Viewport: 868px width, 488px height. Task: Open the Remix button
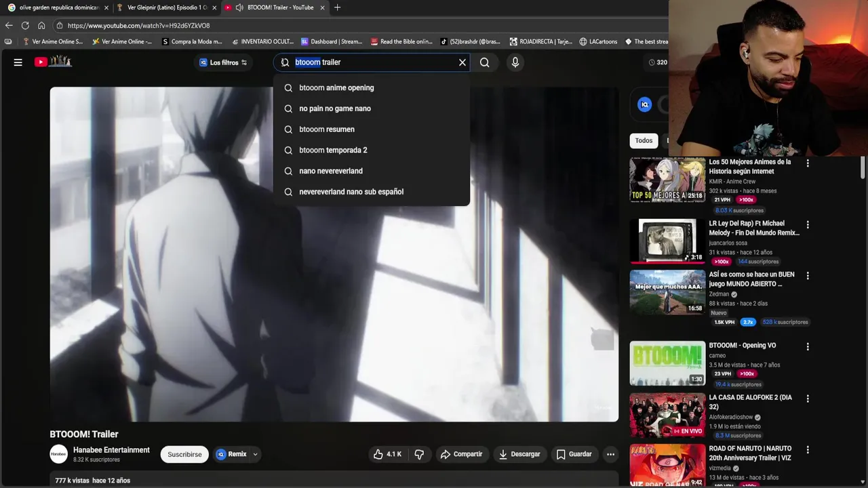click(231, 454)
